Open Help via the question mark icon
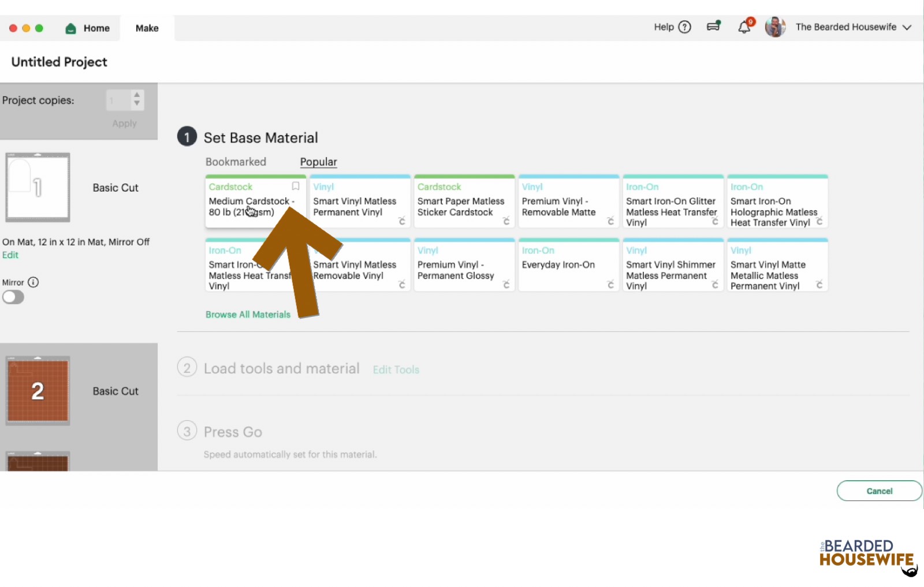Image resolution: width=924 pixels, height=587 pixels. 684,27
